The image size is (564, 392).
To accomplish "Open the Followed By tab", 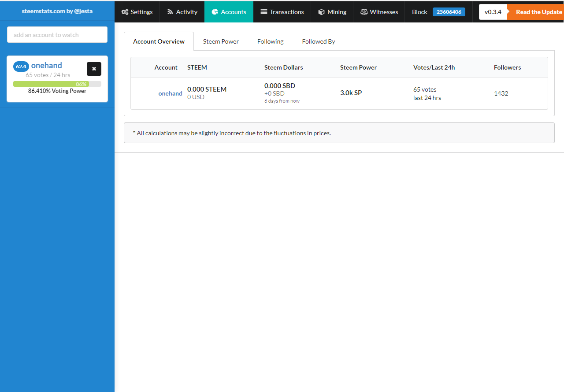I will 319,41.
